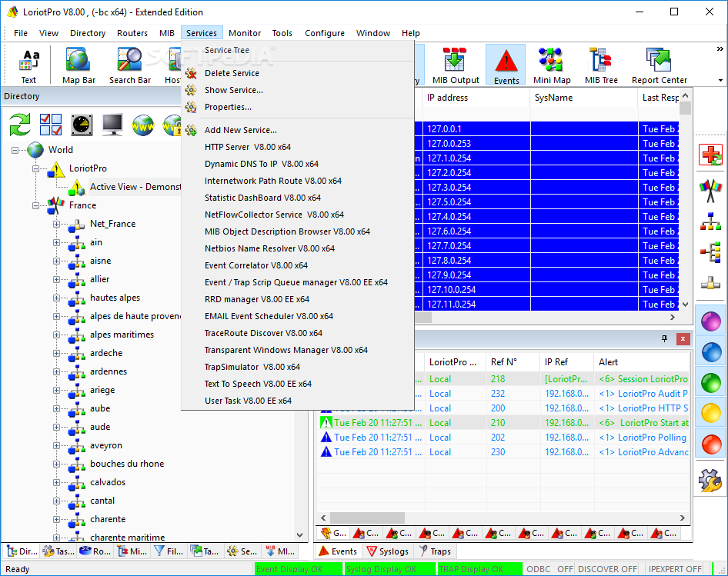Choose Delete Service menu entry
The width and height of the screenshot is (728, 576).
tap(298, 73)
